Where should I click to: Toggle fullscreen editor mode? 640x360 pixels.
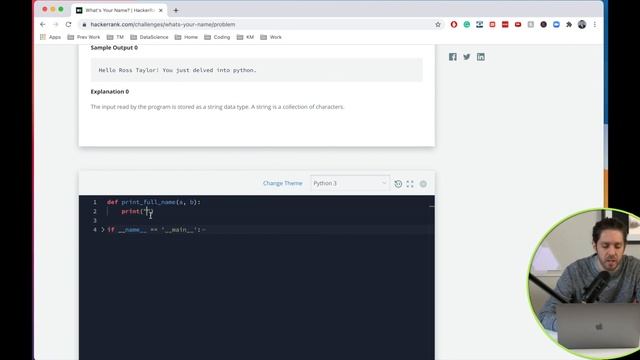[x=410, y=184]
